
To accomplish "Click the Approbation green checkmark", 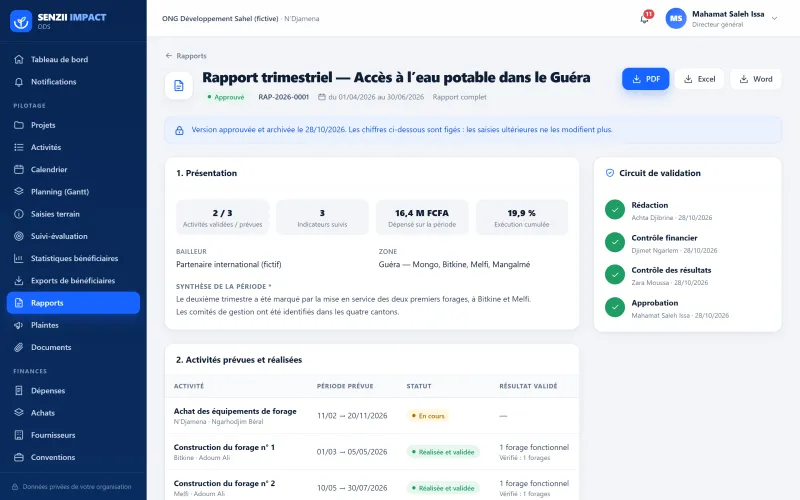I will pyautogui.click(x=615, y=307).
